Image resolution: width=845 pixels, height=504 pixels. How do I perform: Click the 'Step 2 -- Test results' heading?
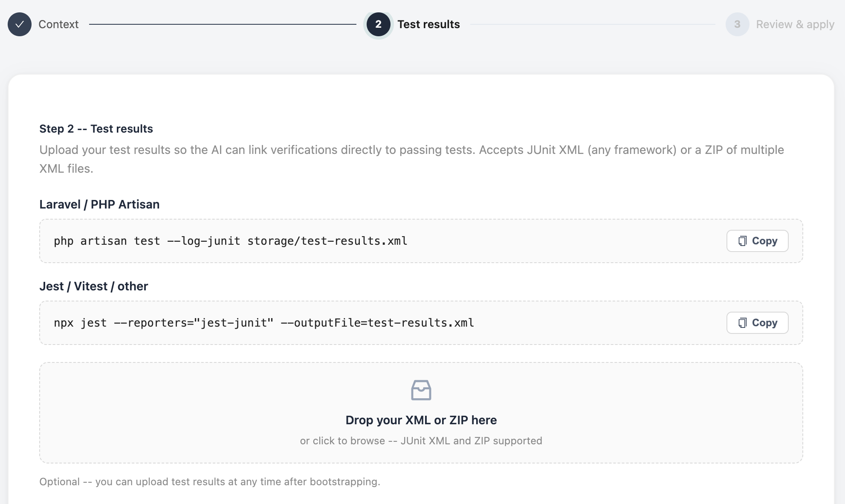pos(96,129)
